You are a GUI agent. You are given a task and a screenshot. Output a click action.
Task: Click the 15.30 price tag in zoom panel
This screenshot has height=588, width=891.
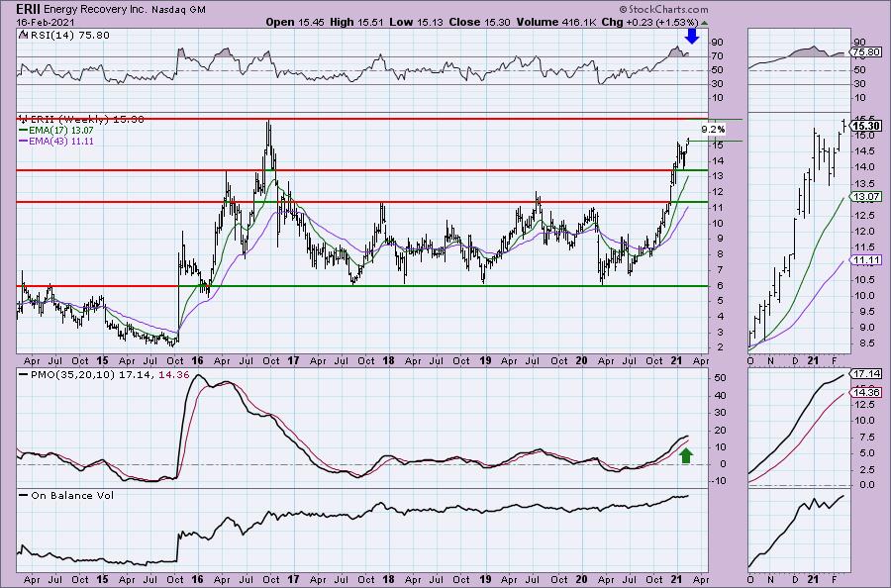pyautogui.click(x=866, y=126)
